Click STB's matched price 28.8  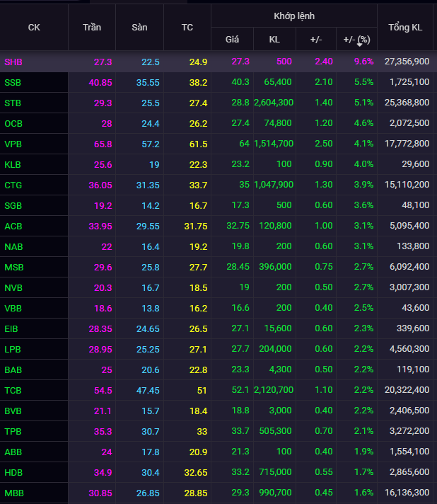tap(242, 103)
